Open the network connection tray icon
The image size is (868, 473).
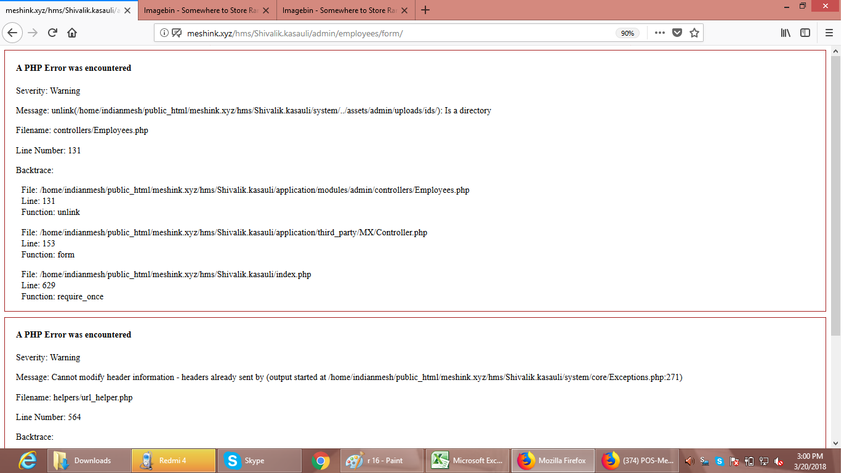(763, 461)
